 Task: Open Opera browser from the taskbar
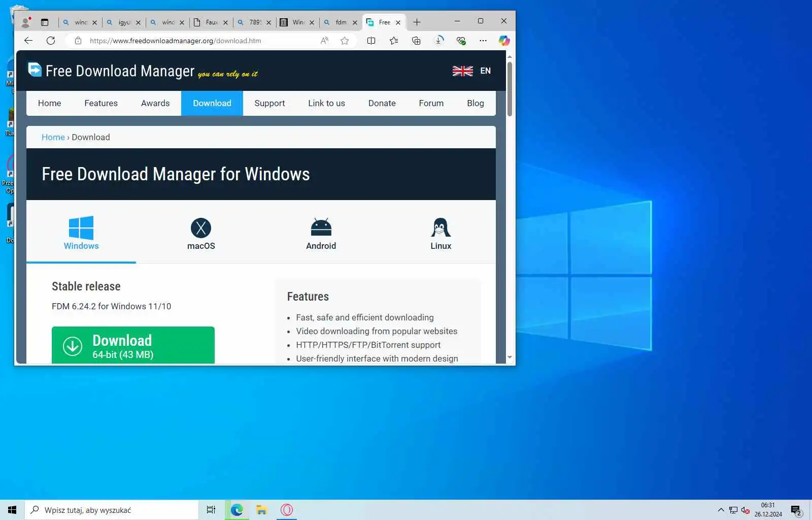pyautogui.click(x=287, y=510)
